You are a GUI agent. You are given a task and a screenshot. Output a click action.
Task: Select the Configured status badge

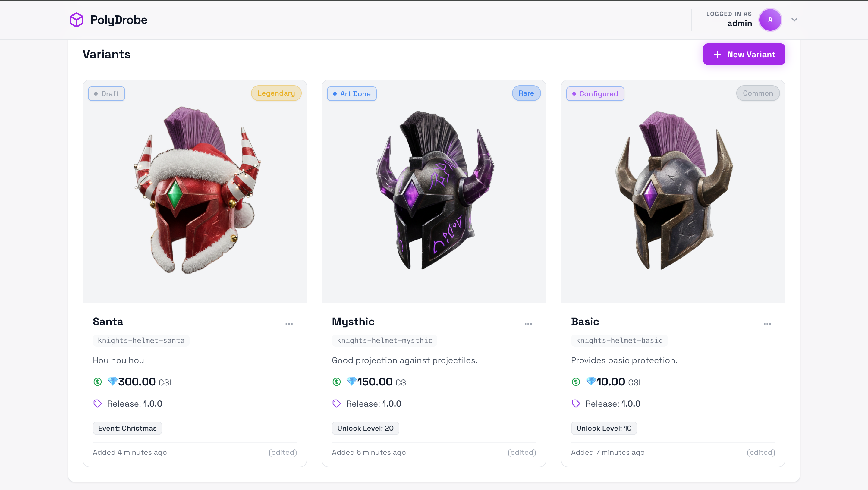click(595, 94)
